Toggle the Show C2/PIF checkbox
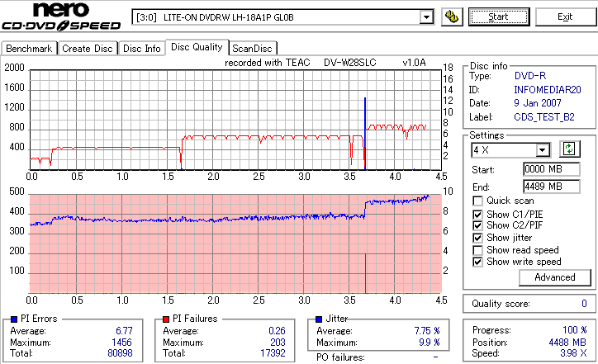598x364 pixels. [x=477, y=225]
